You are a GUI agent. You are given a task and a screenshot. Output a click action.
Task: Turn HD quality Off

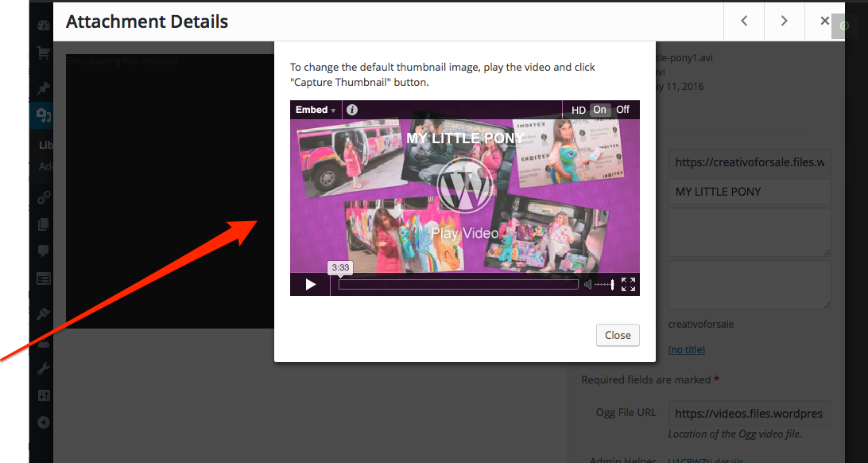pos(622,110)
